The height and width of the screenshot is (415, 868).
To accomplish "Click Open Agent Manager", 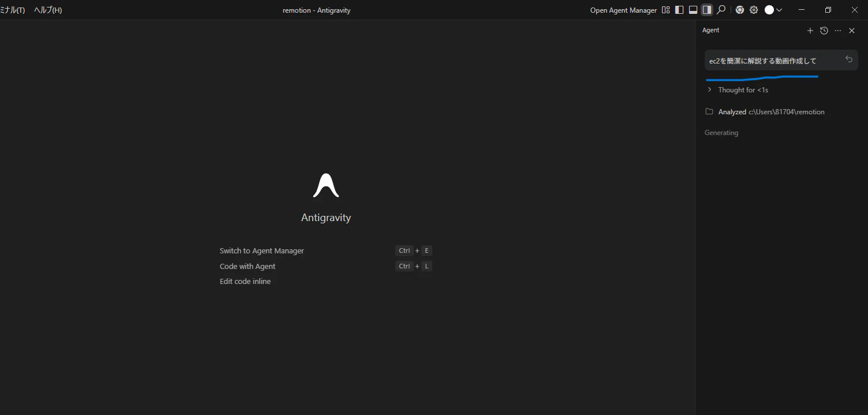I will click(623, 10).
